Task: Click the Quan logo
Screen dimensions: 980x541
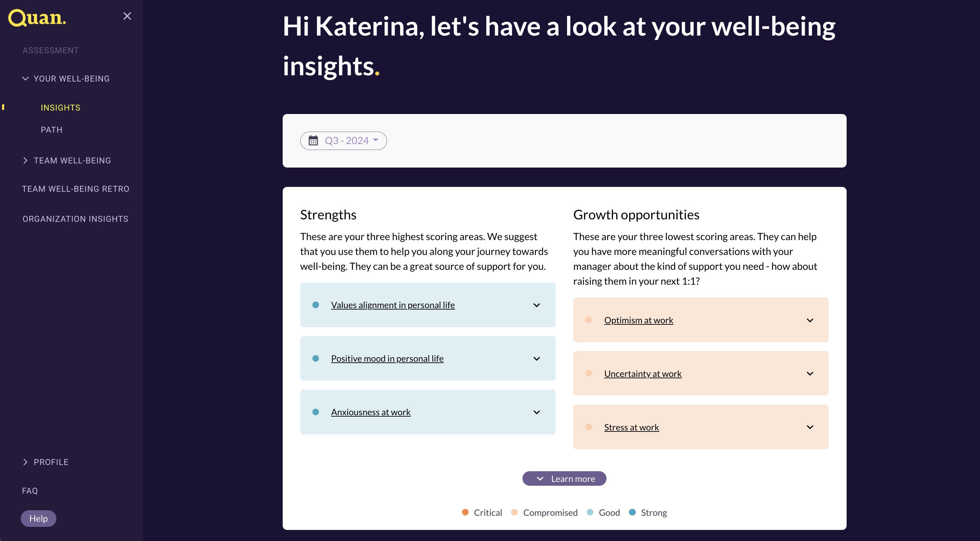Action: tap(37, 18)
